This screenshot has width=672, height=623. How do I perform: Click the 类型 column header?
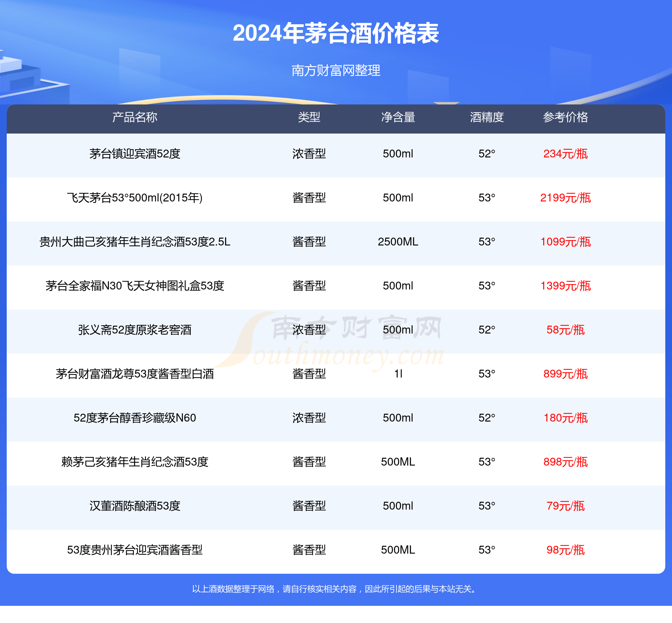309,117
